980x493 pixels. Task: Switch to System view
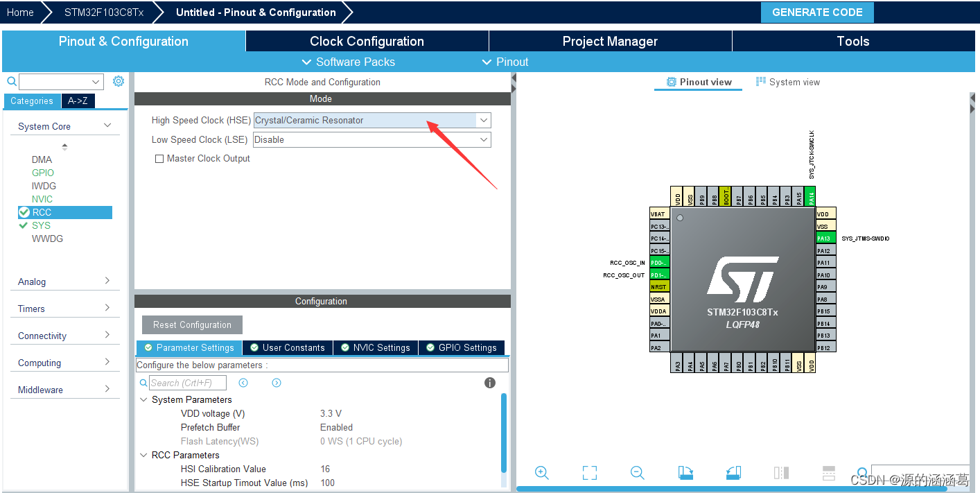click(x=787, y=82)
